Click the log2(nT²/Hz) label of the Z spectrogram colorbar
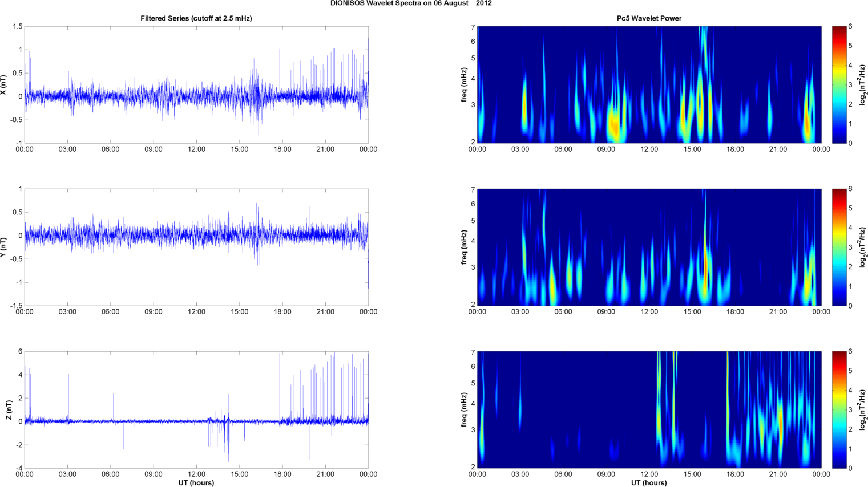 (x=863, y=409)
